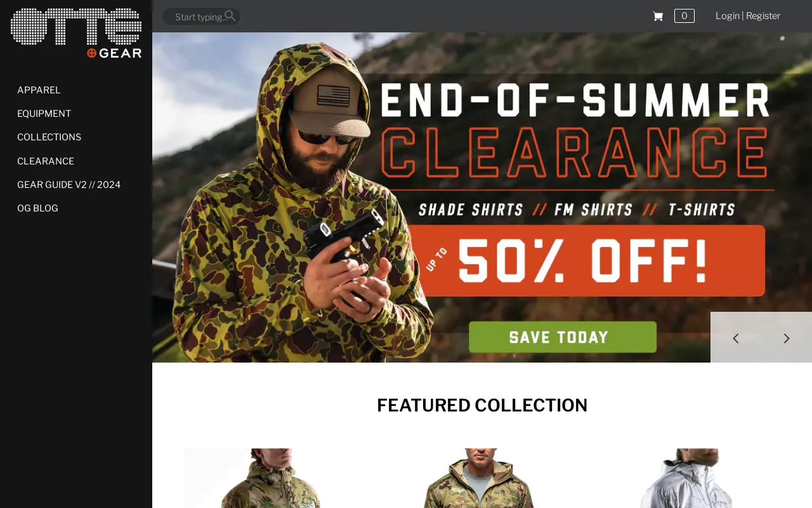Open the Collections menu
This screenshot has height=508, width=812.
point(49,137)
